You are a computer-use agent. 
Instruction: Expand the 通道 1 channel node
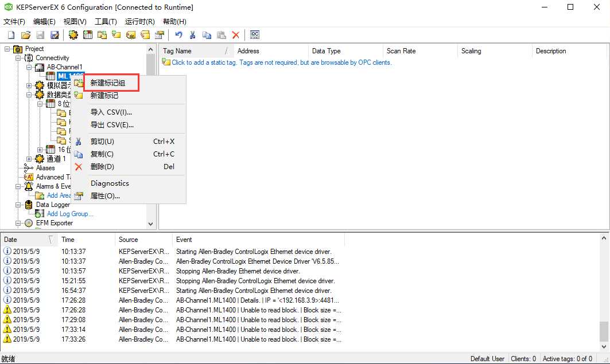(x=29, y=159)
